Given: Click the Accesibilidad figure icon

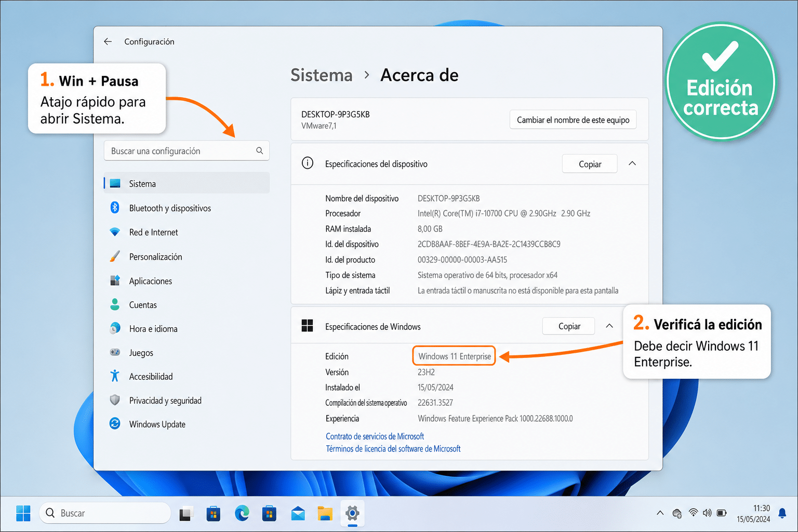Looking at the screenshot, I should click(115, 376).
